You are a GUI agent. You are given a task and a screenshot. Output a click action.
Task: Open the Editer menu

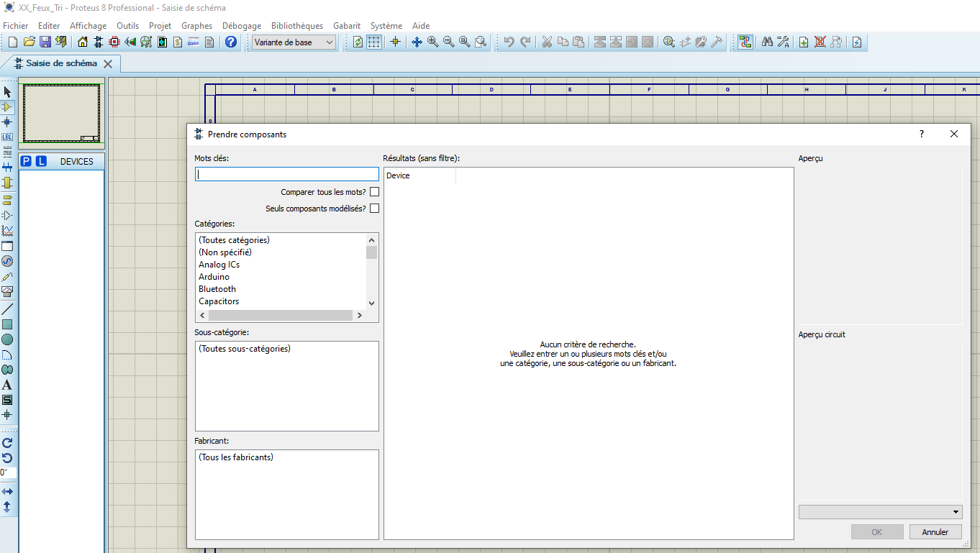tap(50, 26)
